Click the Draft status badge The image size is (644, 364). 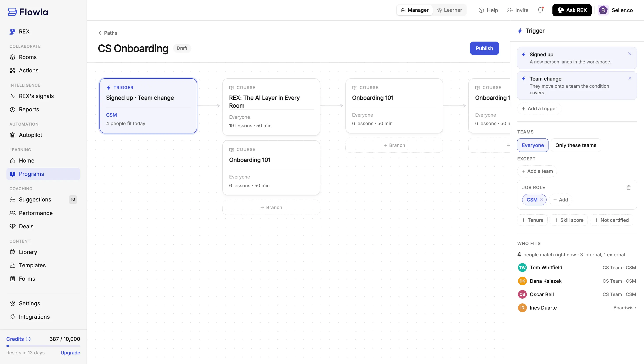(x=182, y=48)
